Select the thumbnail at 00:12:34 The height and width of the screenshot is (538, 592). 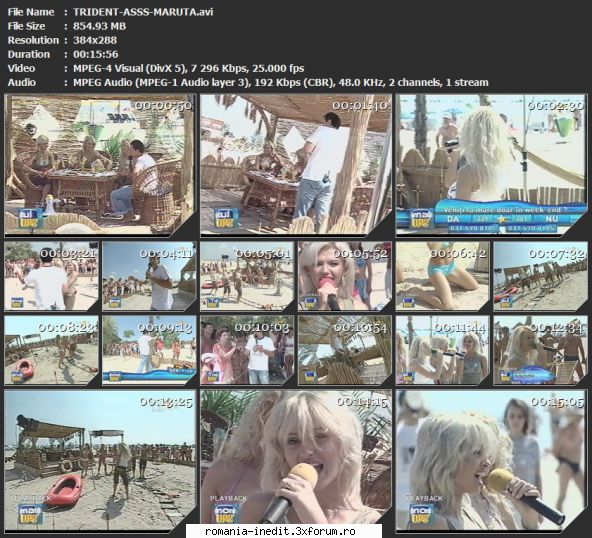tap(541, 350)
